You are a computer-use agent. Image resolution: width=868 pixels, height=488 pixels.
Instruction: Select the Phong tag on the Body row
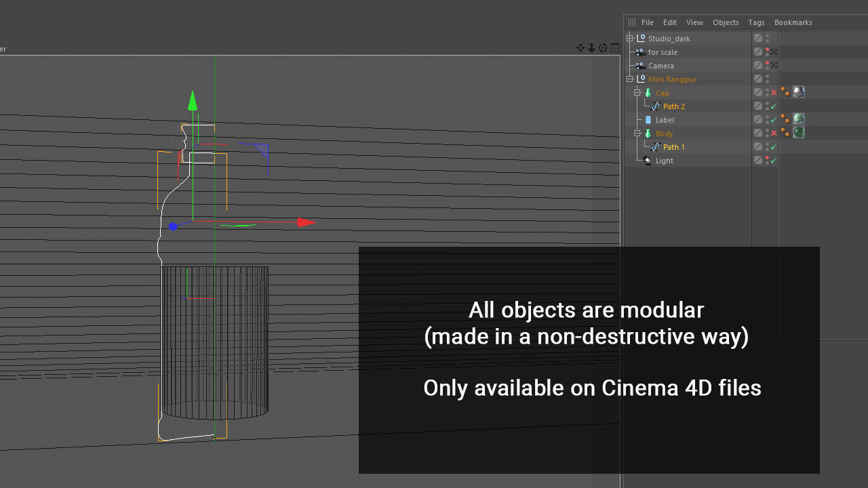tap(785, 133)
